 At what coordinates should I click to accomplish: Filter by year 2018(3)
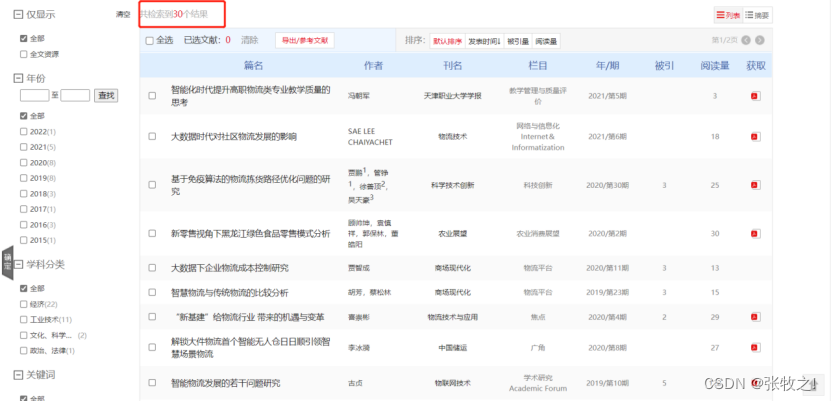[23, 193]
